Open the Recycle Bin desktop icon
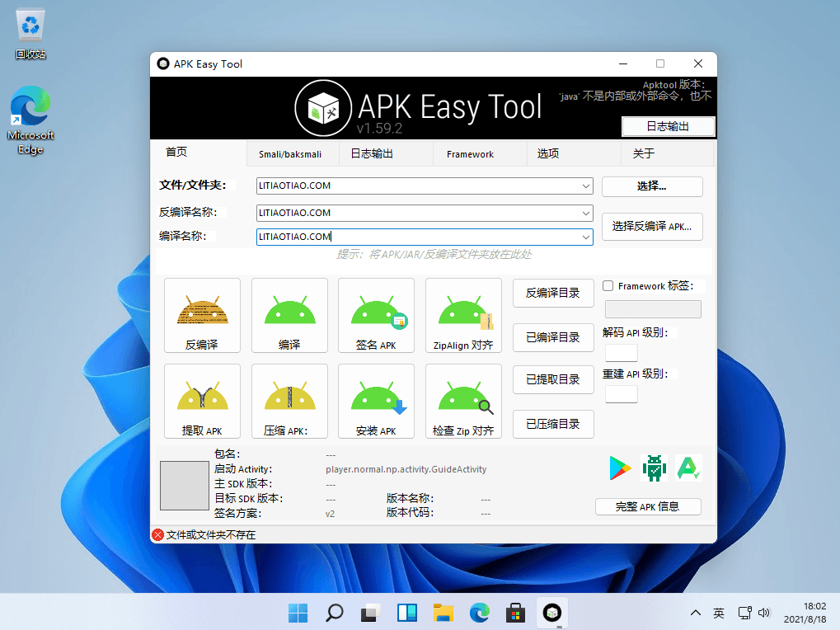Viewport: 840px width, 630px height. pos(31,33)
